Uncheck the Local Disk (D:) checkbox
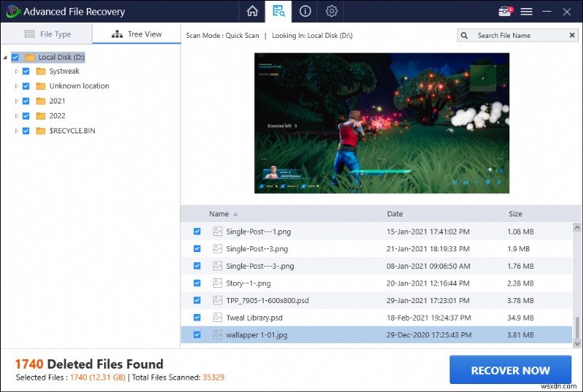The height and width of the screenshot is (392, 583). [x=15, y=58]
